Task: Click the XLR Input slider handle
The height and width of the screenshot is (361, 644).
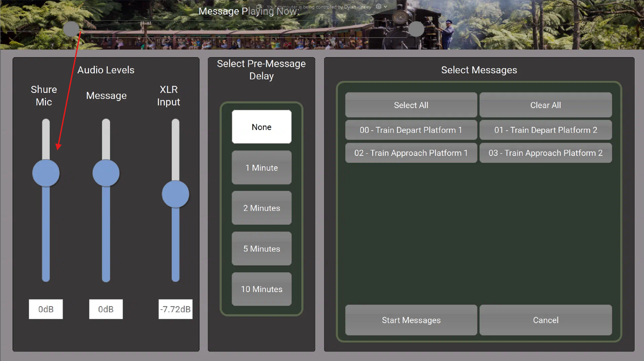Action: [175, 194]
